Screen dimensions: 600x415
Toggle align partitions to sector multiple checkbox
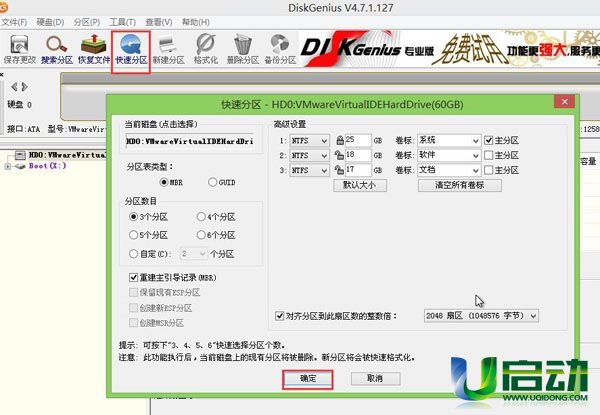[x=280, y=316]
